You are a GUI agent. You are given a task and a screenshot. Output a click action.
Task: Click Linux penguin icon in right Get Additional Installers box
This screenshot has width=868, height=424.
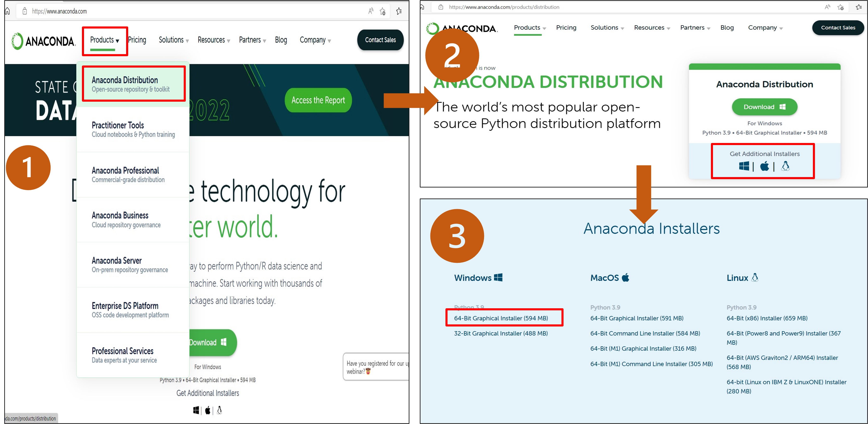pyautogui.click(x=785, y=166)
